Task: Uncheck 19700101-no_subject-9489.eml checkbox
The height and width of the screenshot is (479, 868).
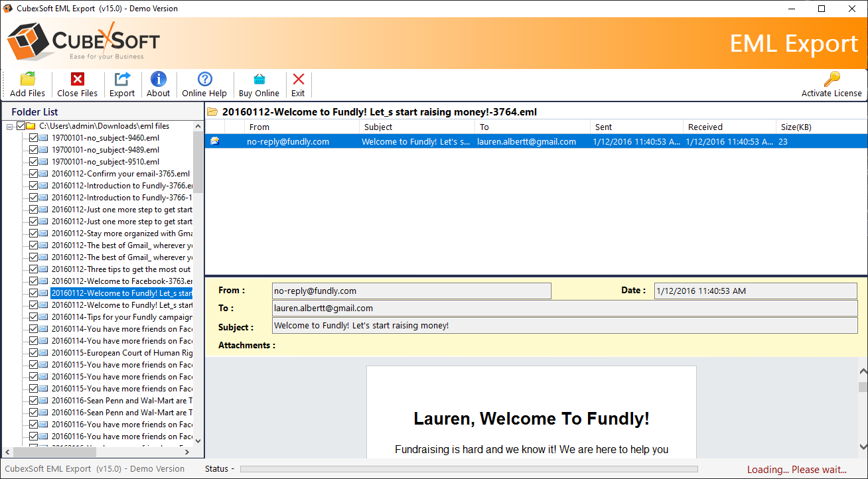Action: [33, 150]
